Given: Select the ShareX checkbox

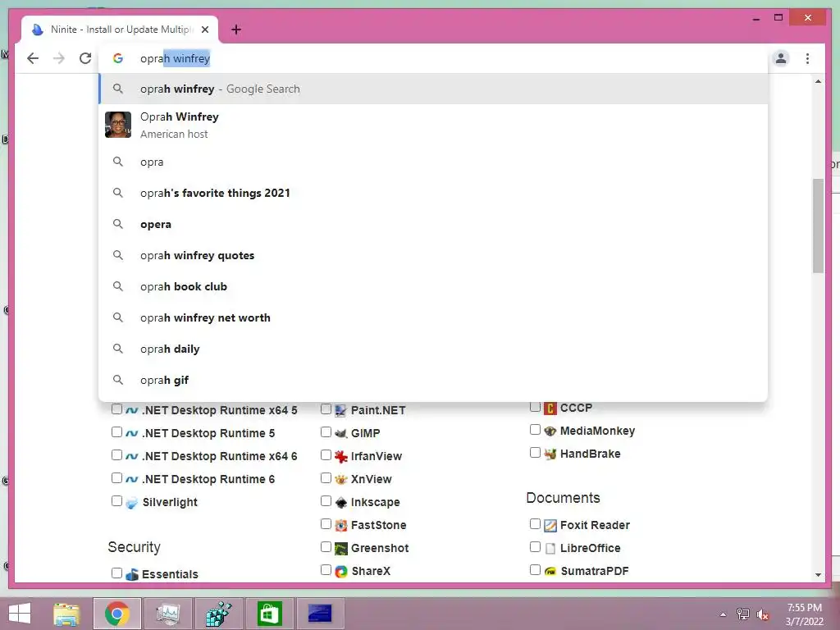Looking at the screenshot, I should (x=326, y=570).
